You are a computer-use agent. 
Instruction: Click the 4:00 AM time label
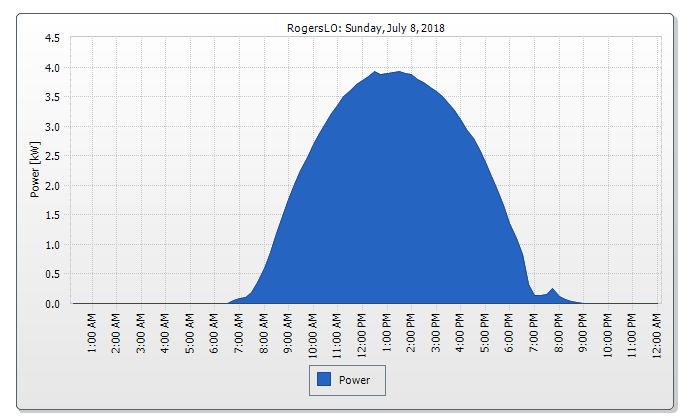165,333
